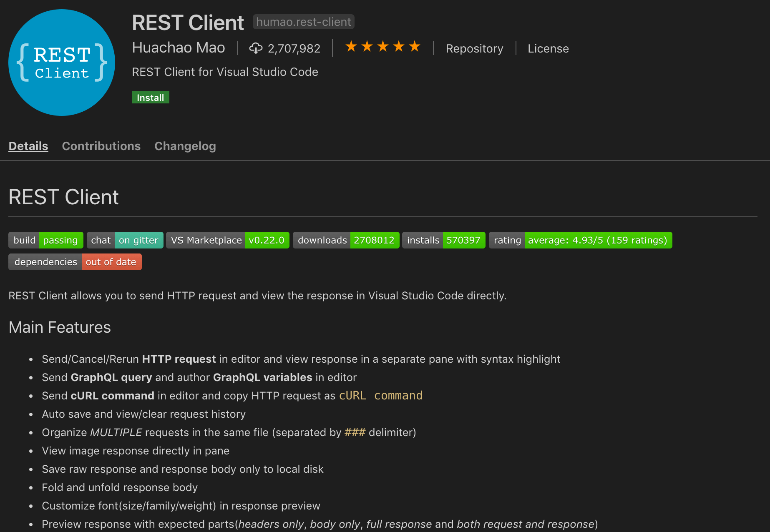Click the VS Marketplace v0.22.0 badge
This screenshot has height=532, width=770.
[x=228, y=240]
